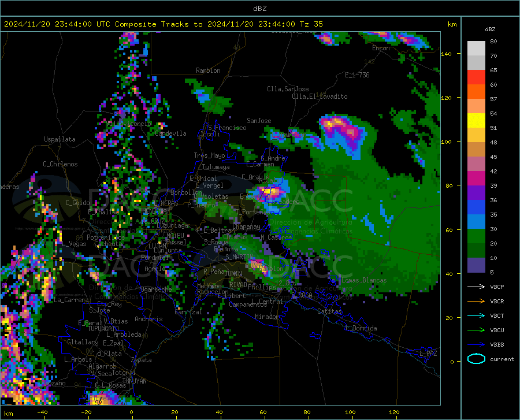This screenshot has height=420, width=520.
Task: Click the C_Chilenos map label
Action: click(x=60, y=164)
